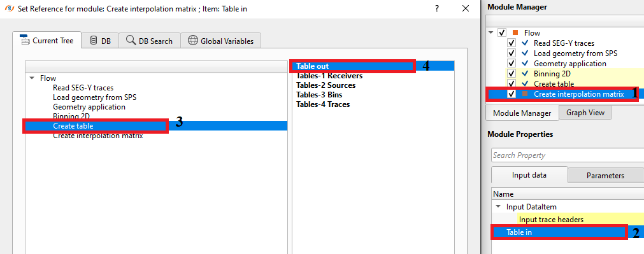
Task: Click the Input trace headers property
Action: pos(551,220)
